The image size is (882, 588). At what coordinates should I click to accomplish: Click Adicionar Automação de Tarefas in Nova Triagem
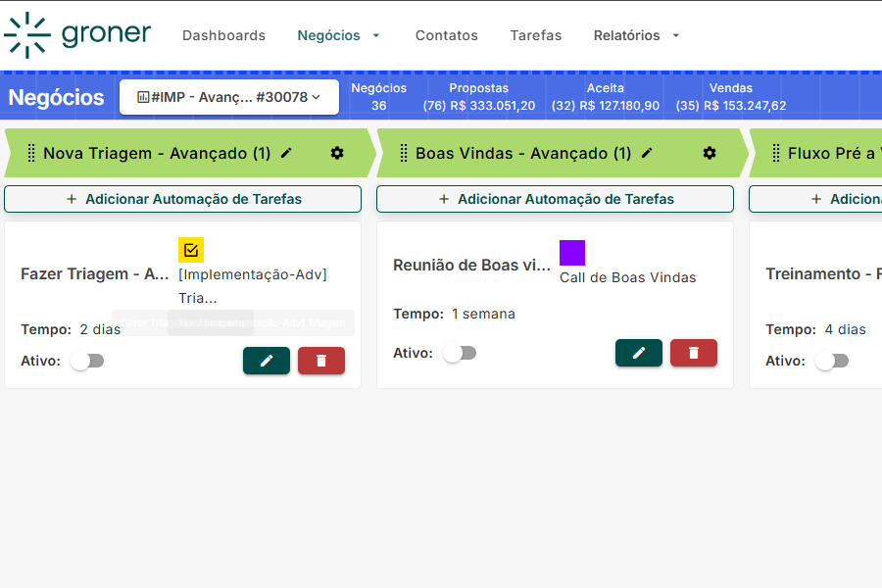point(182,198)
